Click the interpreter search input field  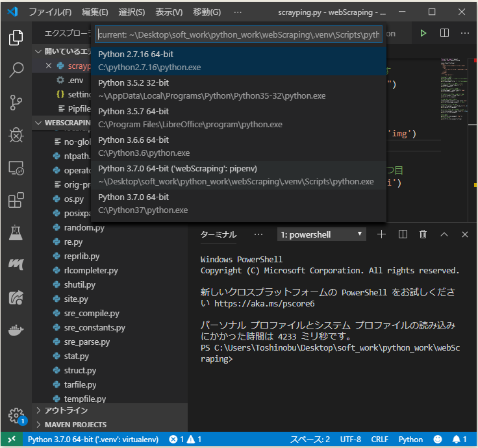click(x=239, y=34)
